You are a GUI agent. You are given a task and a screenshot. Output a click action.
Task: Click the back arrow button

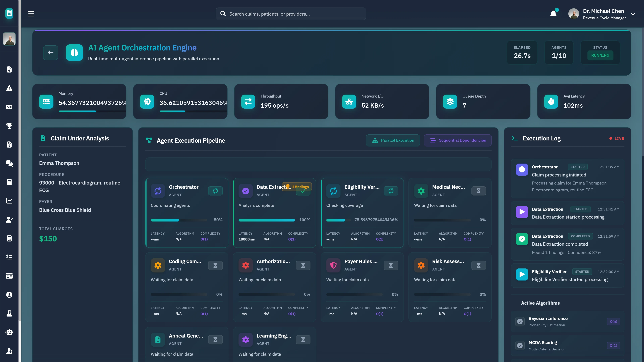pos(50,52)
